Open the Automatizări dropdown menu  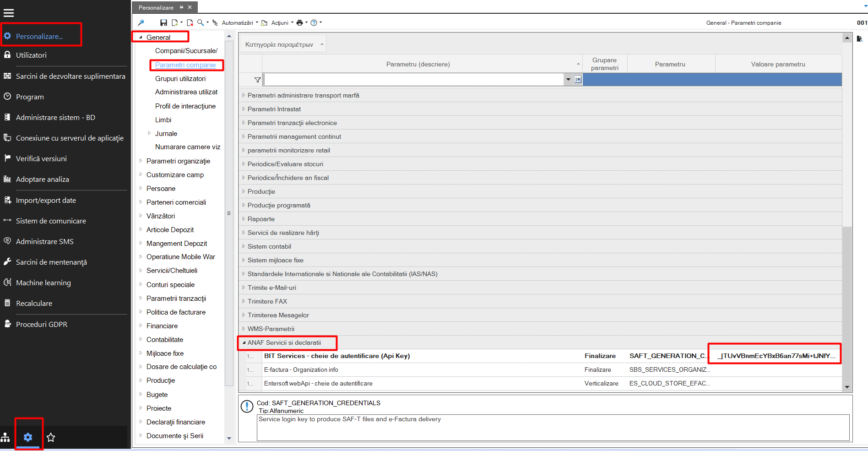240,22
